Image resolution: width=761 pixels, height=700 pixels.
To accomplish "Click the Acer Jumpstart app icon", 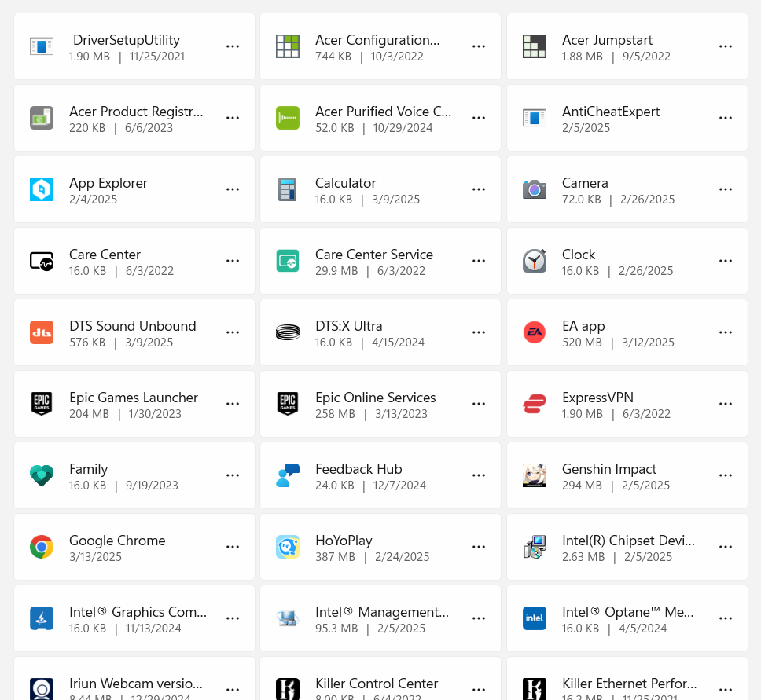I will point(535,46).
